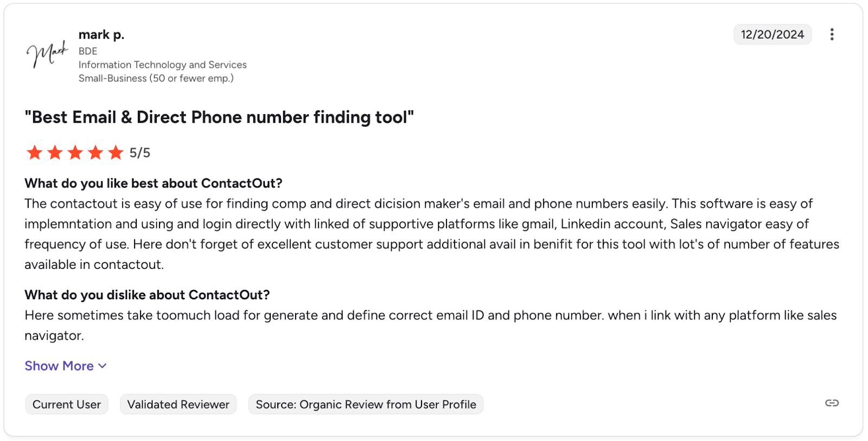Screen dimensions: 868x441
Task: Click the 'What do you like best' heading
Action: [154, 184]
